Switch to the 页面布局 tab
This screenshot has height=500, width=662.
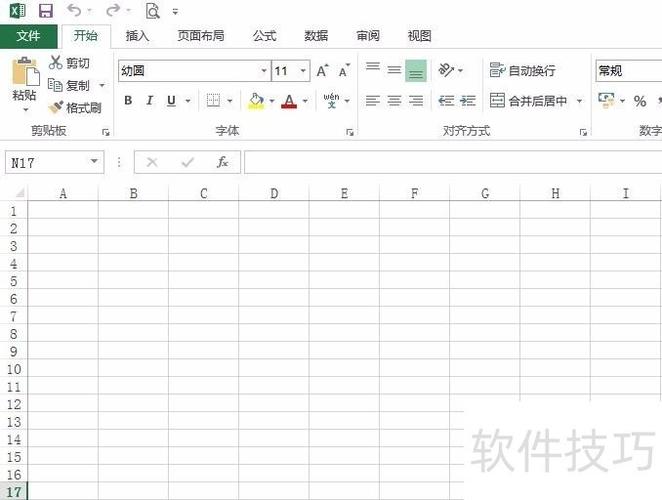coord(201,36)
